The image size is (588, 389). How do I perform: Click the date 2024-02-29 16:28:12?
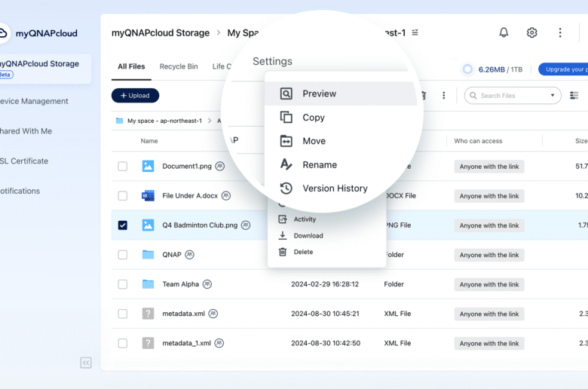[325, 284]
